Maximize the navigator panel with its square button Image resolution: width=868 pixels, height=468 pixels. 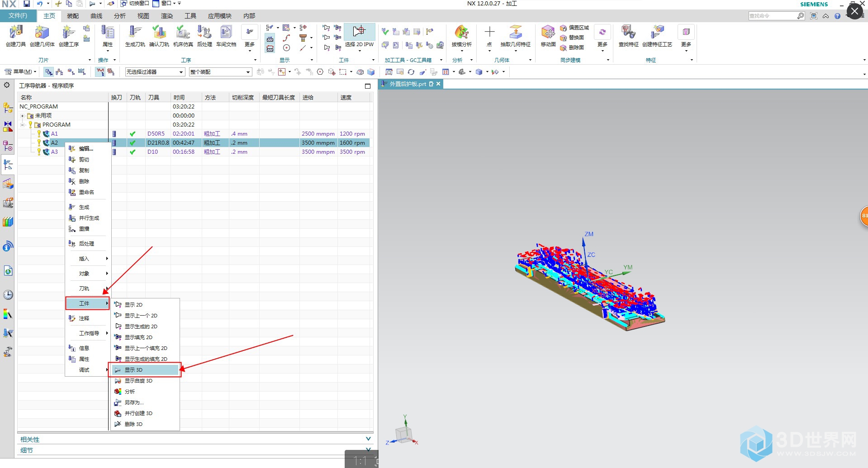point(368,86)
